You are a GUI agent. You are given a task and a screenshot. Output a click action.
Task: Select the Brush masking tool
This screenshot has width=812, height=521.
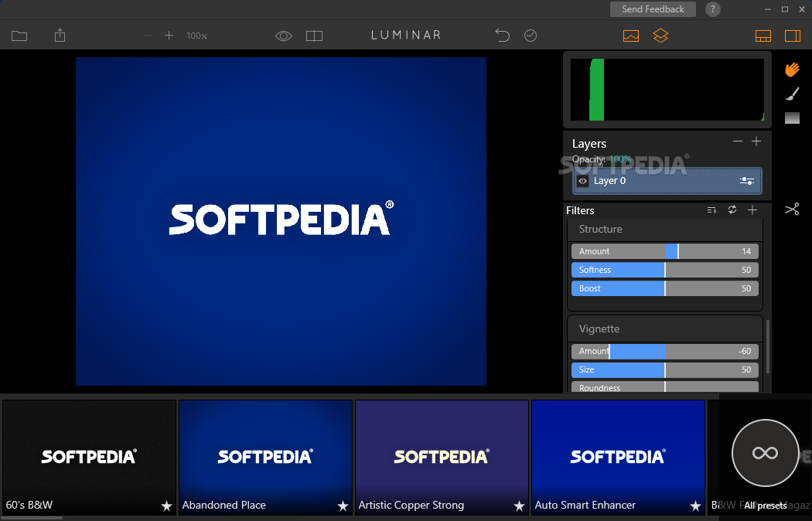(x=793, y=94)
